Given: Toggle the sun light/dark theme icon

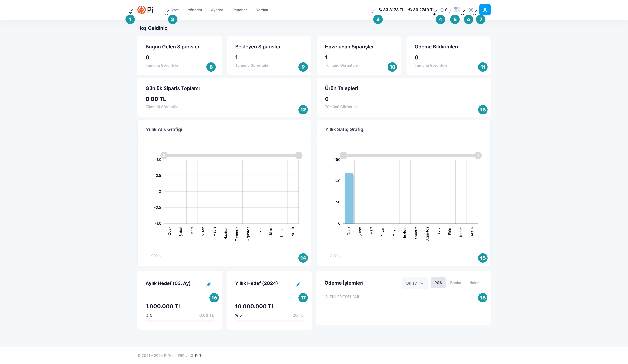Looking at the screenshot, I should pos(471,10).
